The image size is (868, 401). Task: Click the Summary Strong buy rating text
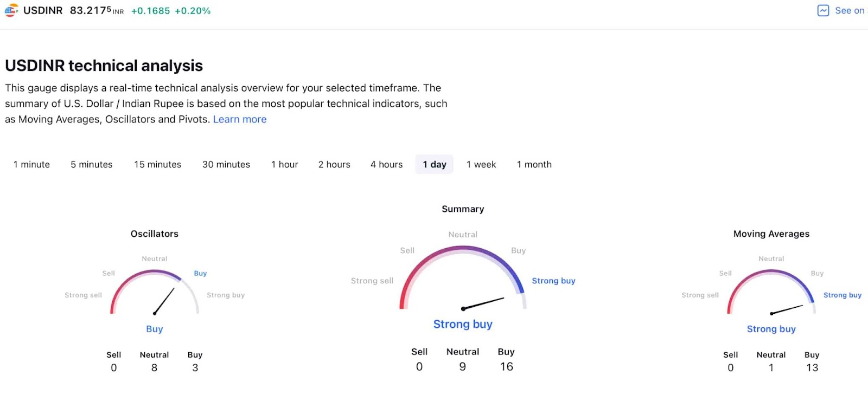(x=463, y=324)
